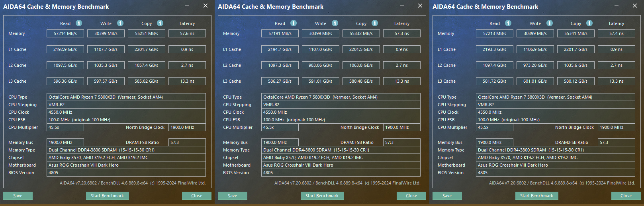644x206 pixels.
Task: Click the 596.36 GB/s L3 cache read value
Action: tap(65, 81)
